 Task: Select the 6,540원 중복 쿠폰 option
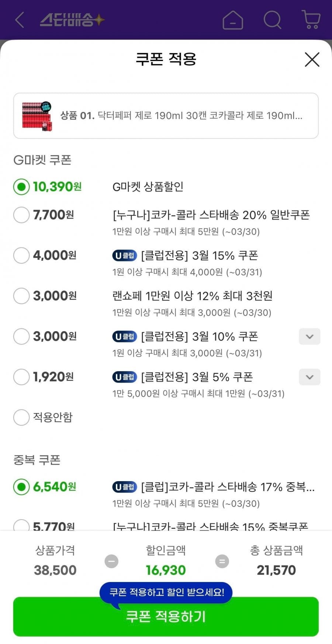pyautogui.click(x=21, y=487)
